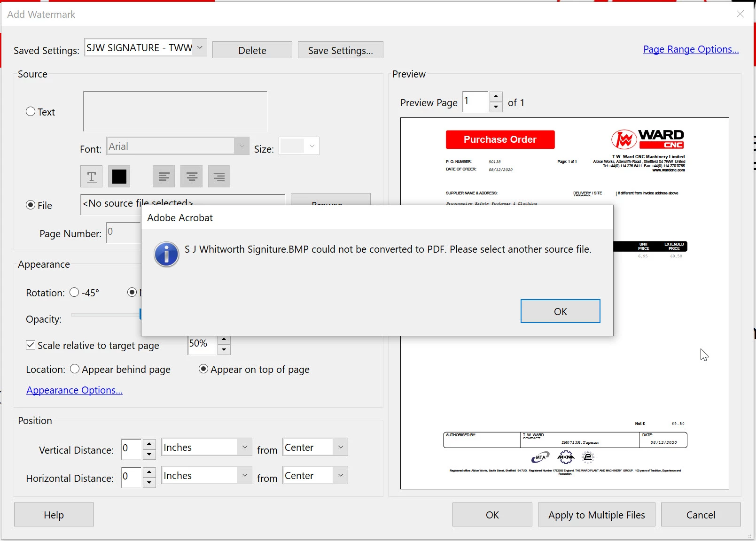Center align watermark text
Screen dimensions: 756x541
coord(192,177)
